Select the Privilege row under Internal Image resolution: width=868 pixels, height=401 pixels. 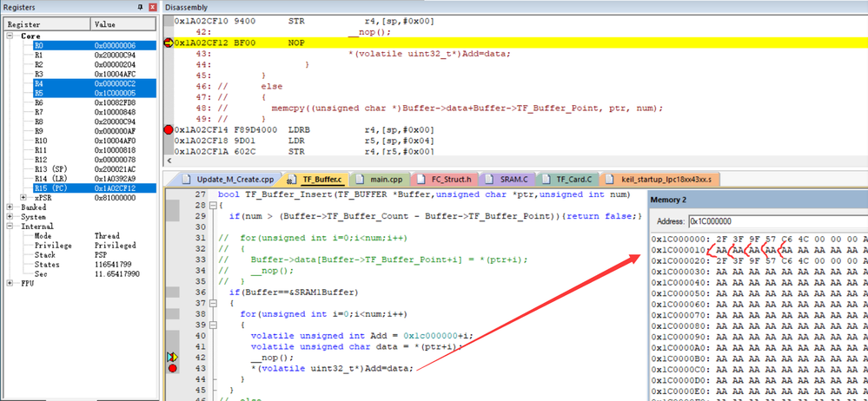[95, 245]
